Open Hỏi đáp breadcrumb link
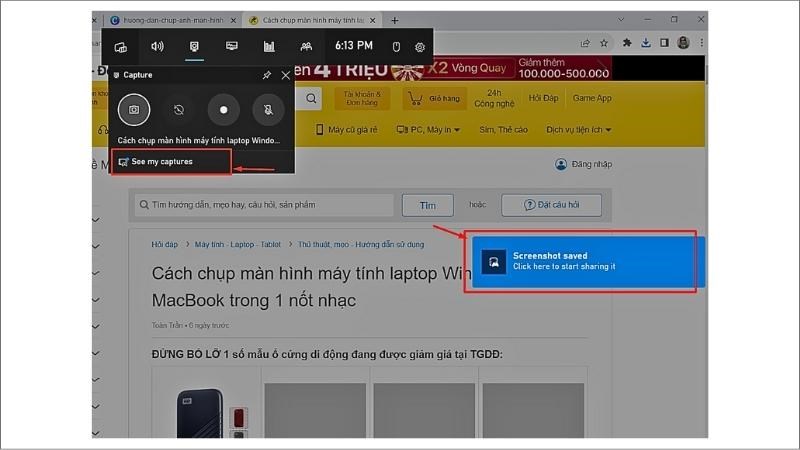800x450 pixels. 164,244
